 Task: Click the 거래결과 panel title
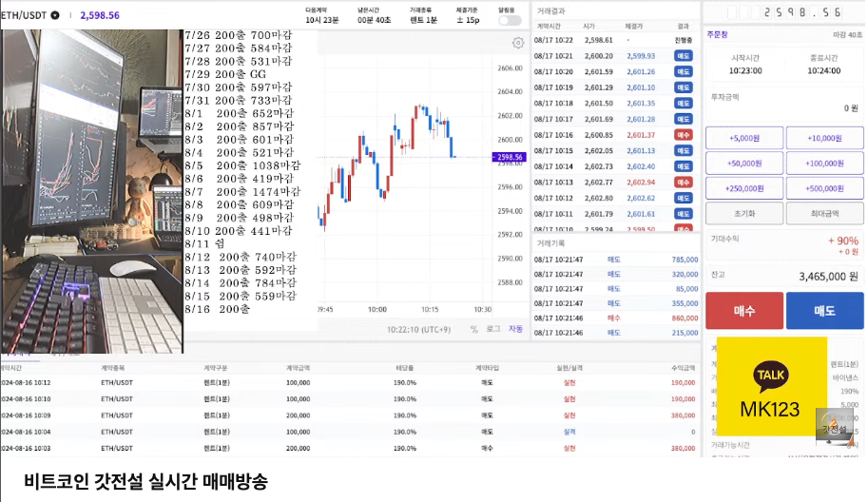[x=550, y=11]
